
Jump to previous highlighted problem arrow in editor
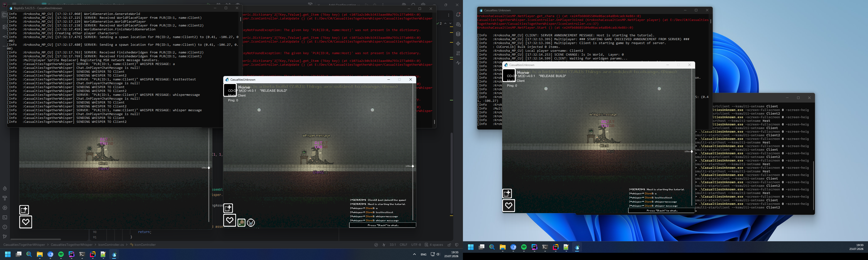[x=446, y=24]
